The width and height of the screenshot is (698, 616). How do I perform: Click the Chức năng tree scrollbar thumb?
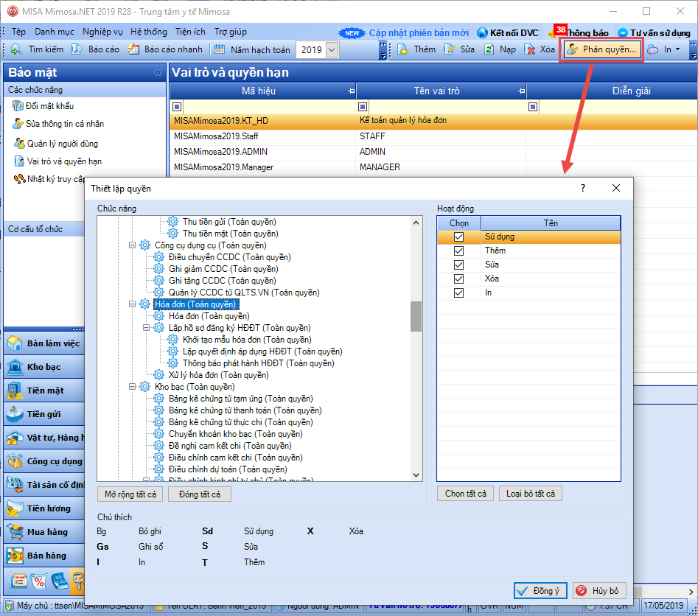coord(416,316)
